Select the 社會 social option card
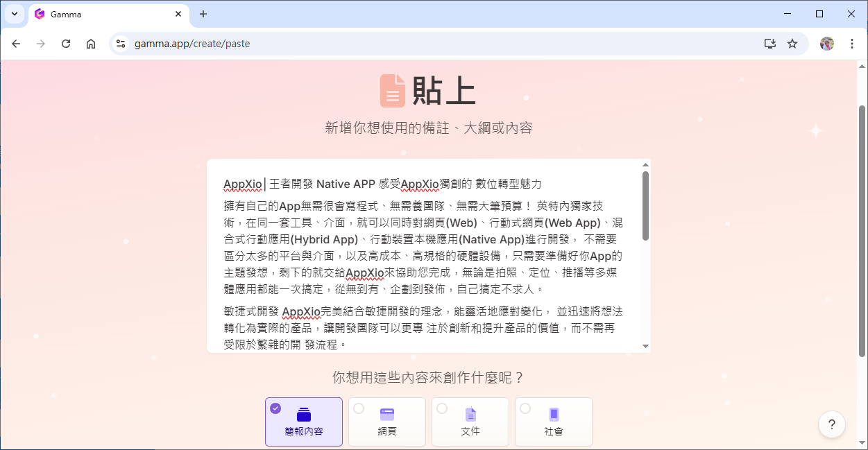This screenshot has width=868, height=450. (554, 422)
